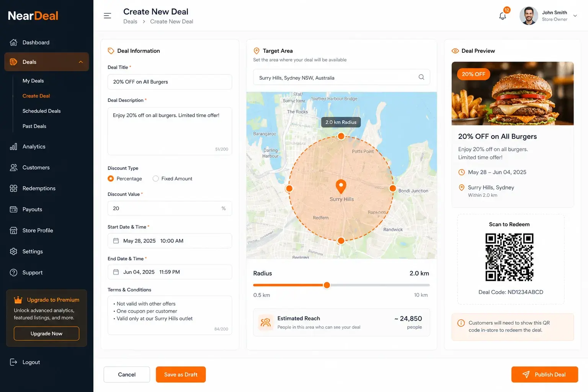Click the Payouts wallet icon

[13, 209]
